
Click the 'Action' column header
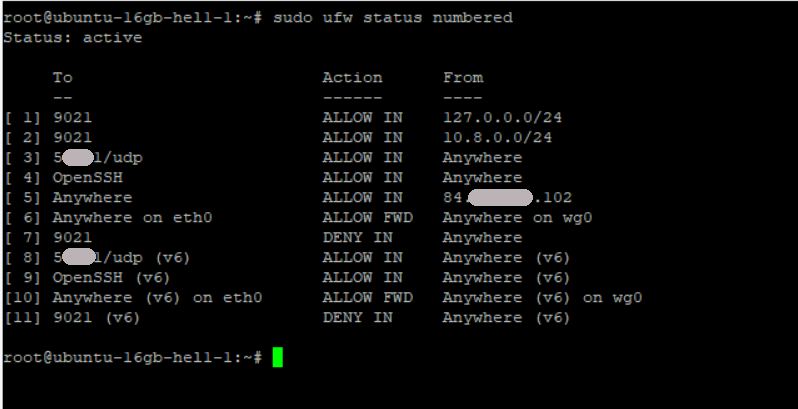point(352,77)
